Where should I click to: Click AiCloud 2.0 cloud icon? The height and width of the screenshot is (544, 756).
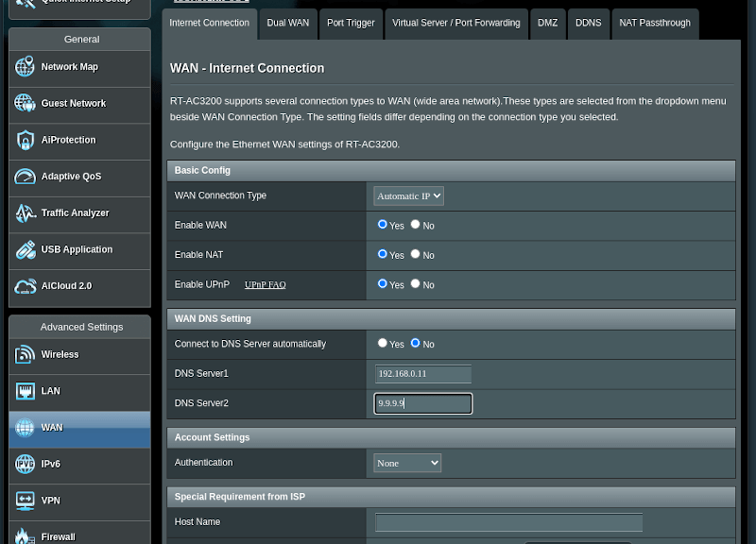point(26,286)
